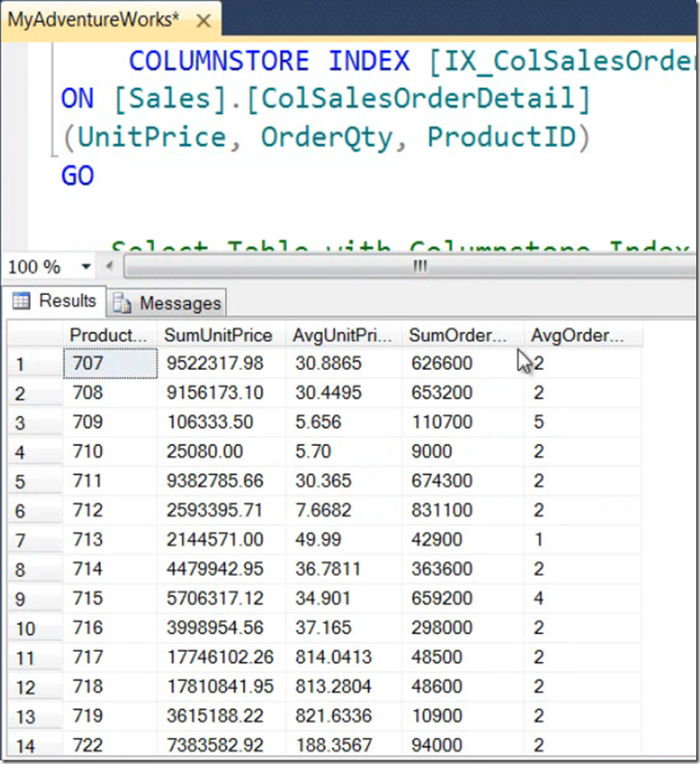The height and width of the screenshot is (764, 700).
Task: Select row header 1 in results grid
Action: [35, 363]
